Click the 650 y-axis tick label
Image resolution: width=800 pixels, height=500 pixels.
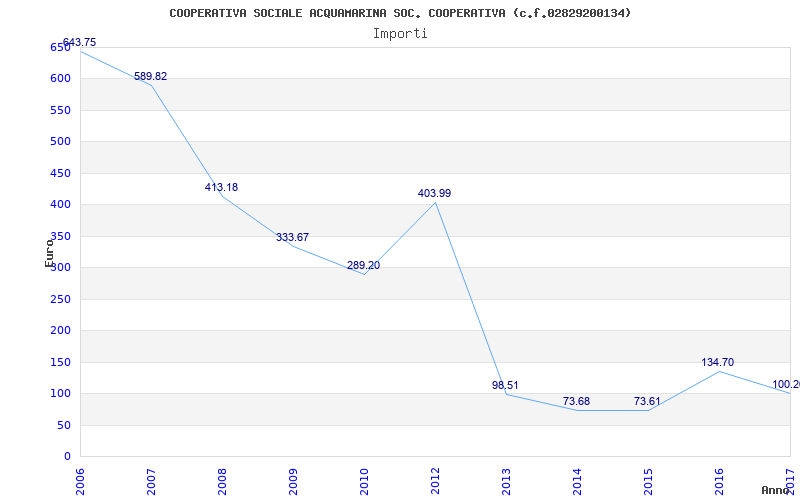coord(60,47)
